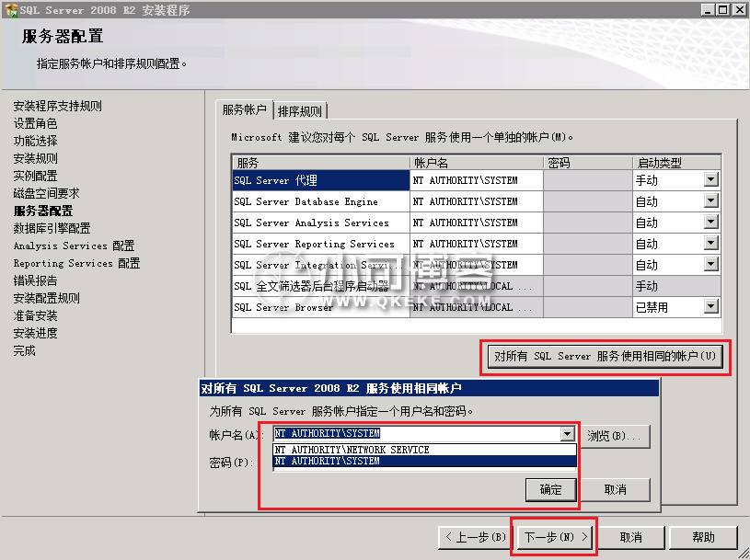The height and width of the screenshot is (560, 750).
Task: Click the 已禁用 value for SQL Server Browser
Action: (652, 307)
